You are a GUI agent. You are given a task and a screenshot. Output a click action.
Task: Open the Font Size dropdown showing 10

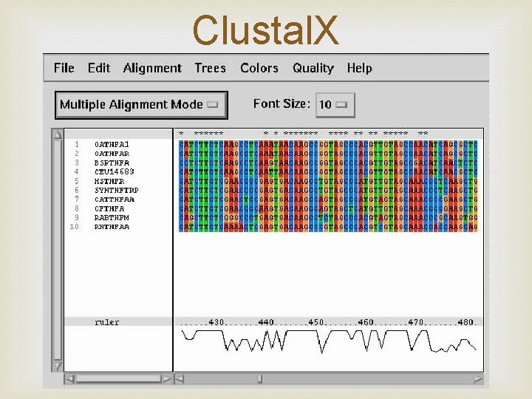tap(335, 105)
